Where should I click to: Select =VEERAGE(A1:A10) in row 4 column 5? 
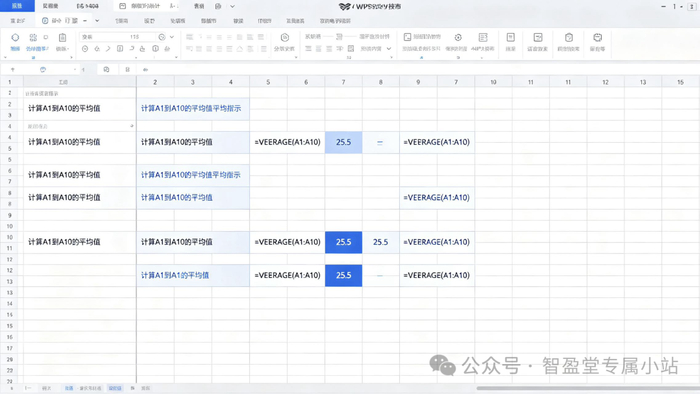288,142
